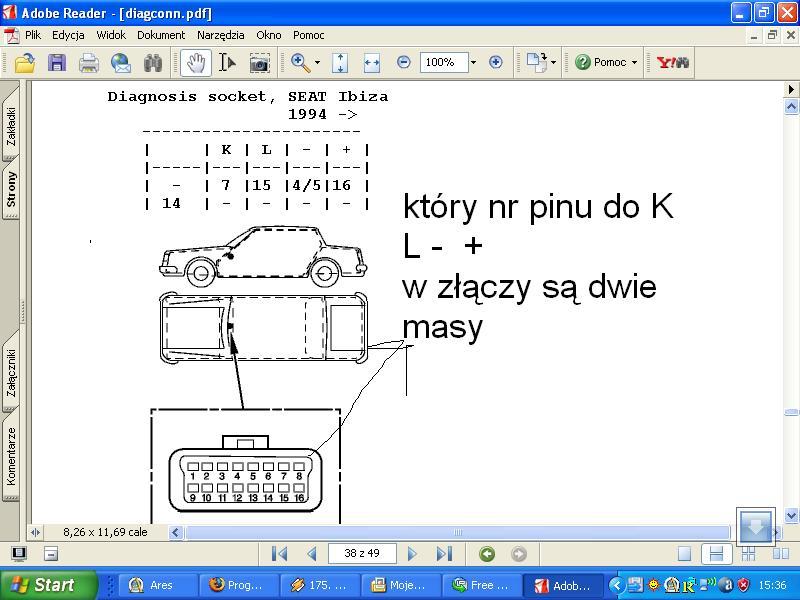Open the Okno menu
800x600 pixels.
tap(268, 35)
